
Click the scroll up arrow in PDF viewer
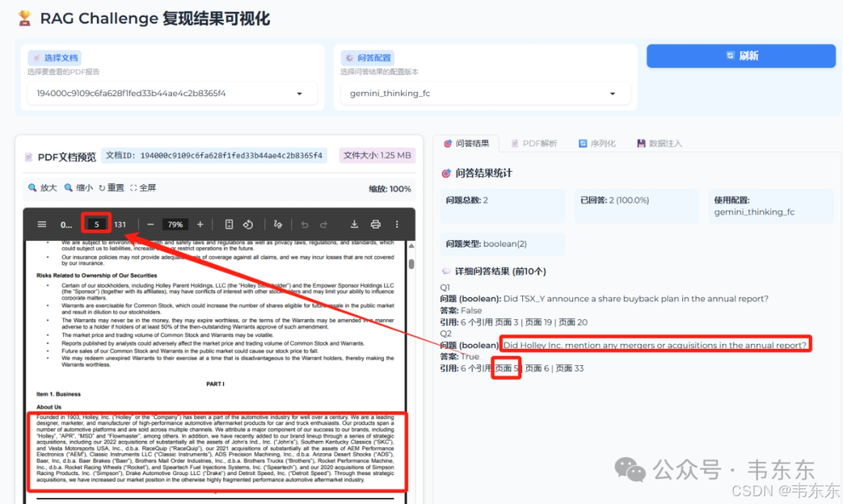point(411,246)
